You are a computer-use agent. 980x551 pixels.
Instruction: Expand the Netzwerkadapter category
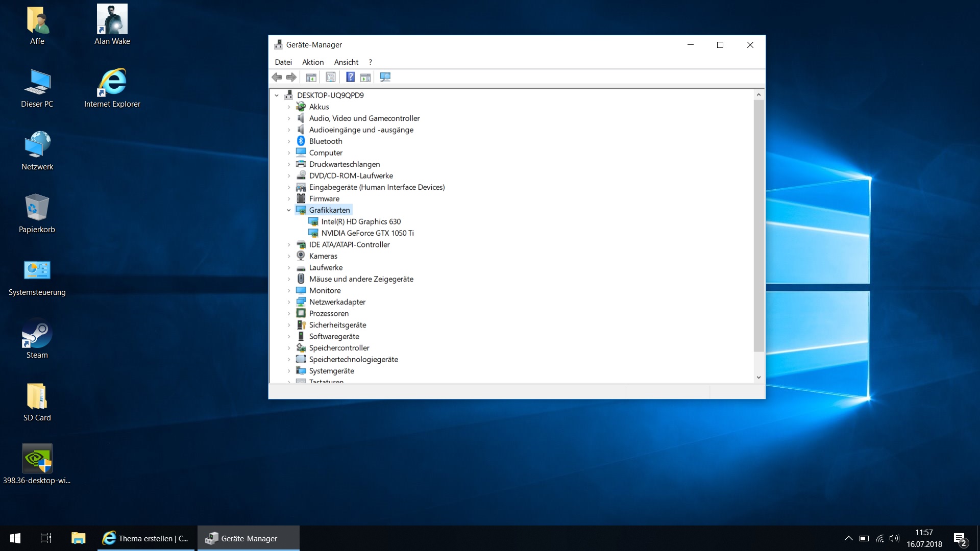coord(289,302)
